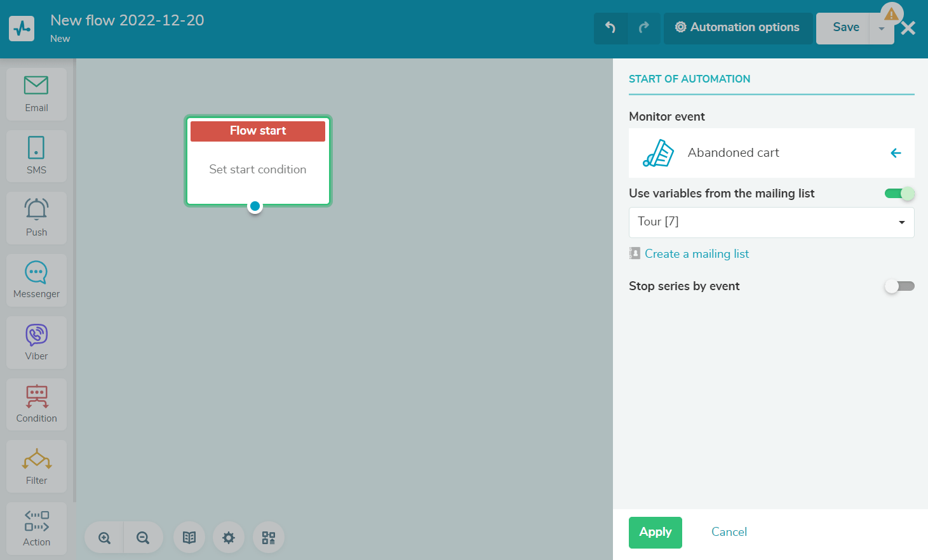Pick the Messenger block icon
Screen dimensions: 928x560
pos(36,280)
